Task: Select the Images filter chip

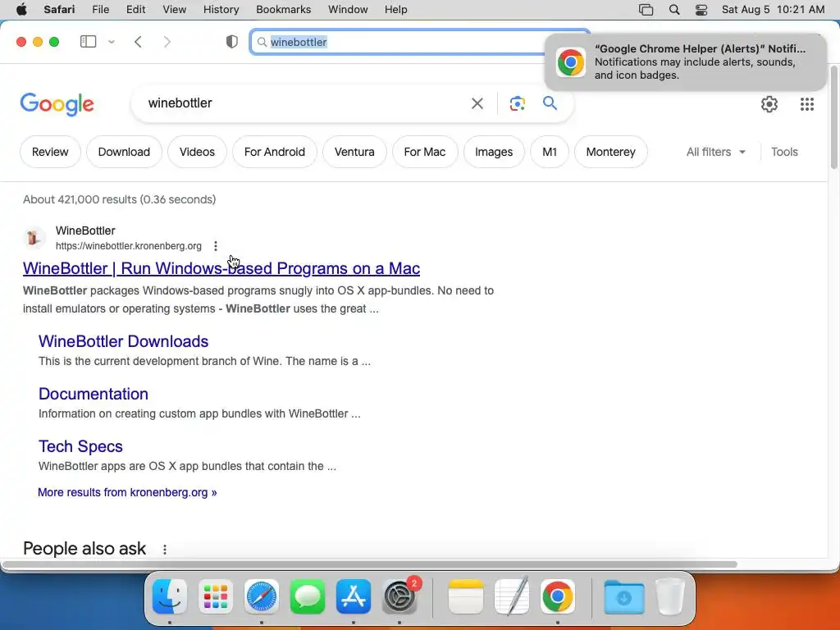Action: (x=494, y=152)
